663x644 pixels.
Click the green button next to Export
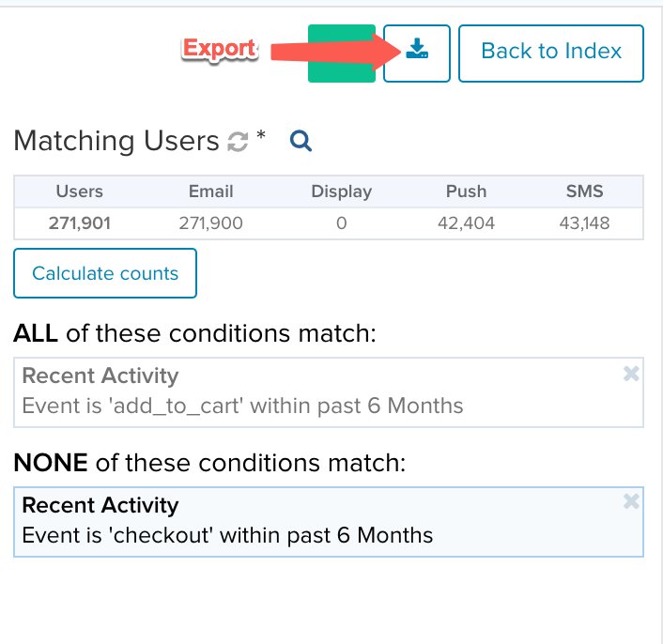click(x=342, y=54)
